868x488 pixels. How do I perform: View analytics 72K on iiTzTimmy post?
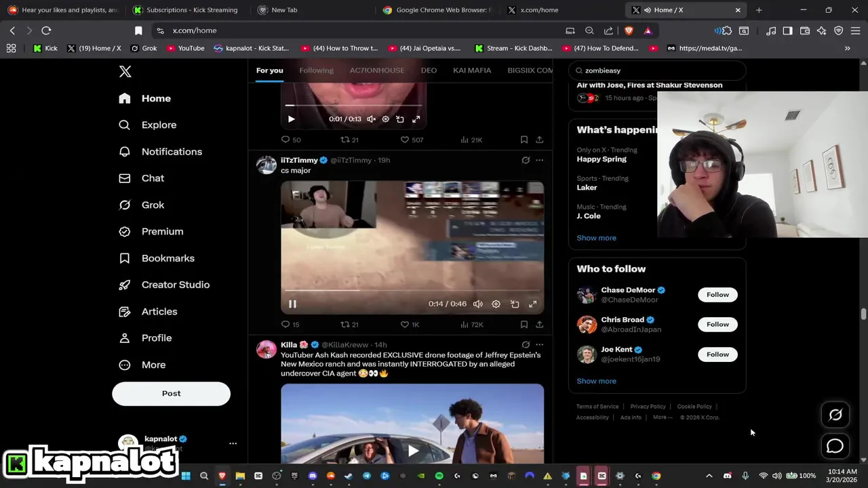coord(471,325)
